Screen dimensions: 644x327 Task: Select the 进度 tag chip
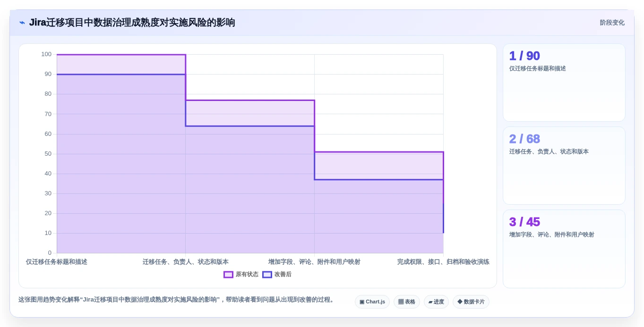point(436,302)
